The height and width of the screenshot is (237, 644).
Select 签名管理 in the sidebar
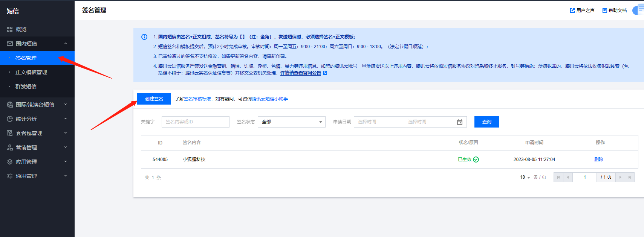click(37, 58)
